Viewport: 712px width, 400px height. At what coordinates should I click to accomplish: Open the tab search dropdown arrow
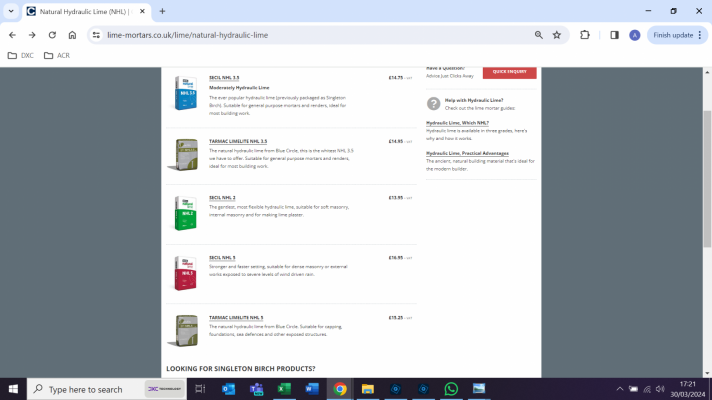(11, 11)
